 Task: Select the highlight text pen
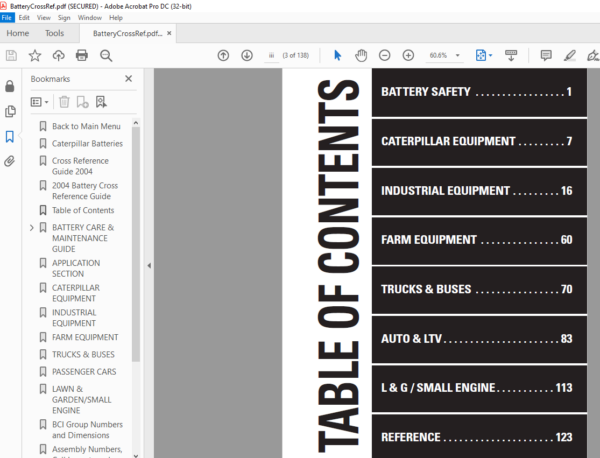[x=570, y=55]
